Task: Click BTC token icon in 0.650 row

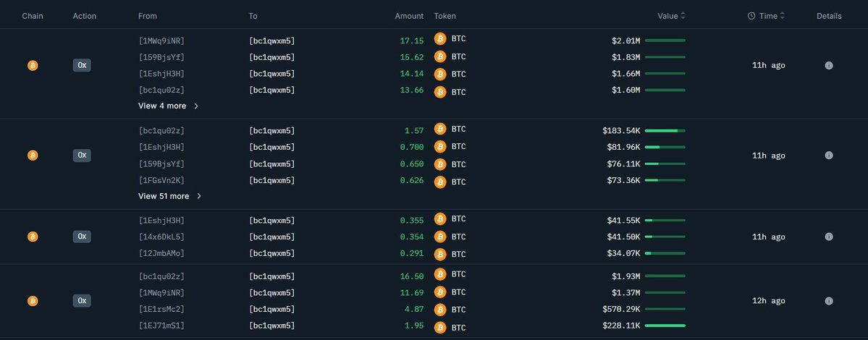Action: coord(440,164)
